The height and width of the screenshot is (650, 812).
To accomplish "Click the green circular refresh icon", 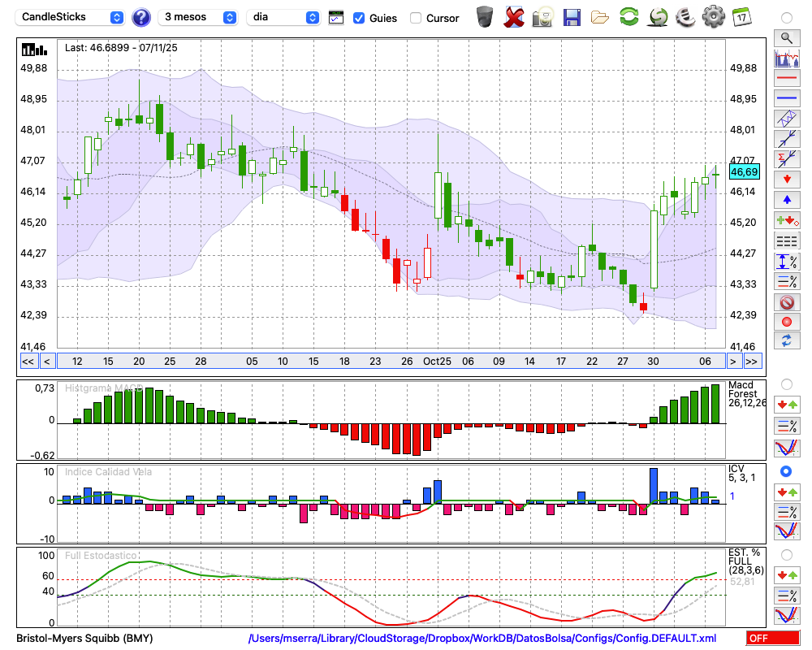I will (628, 16).
